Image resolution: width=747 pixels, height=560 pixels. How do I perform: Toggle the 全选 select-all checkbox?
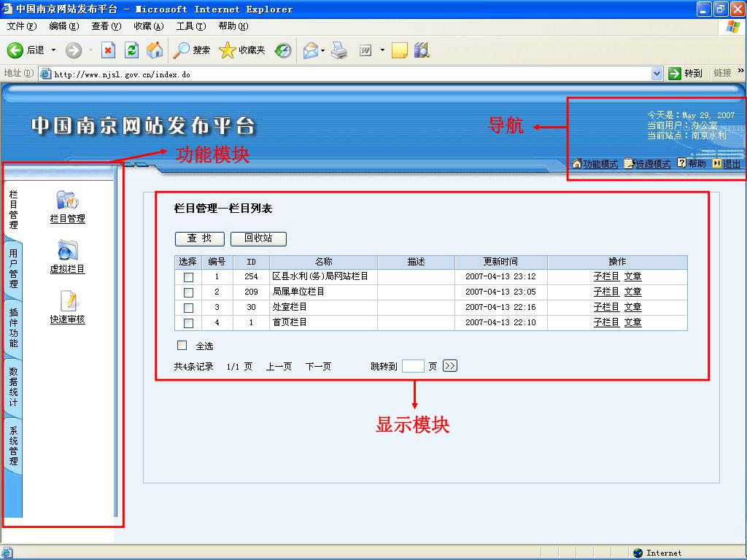click(x=182, y=345)
